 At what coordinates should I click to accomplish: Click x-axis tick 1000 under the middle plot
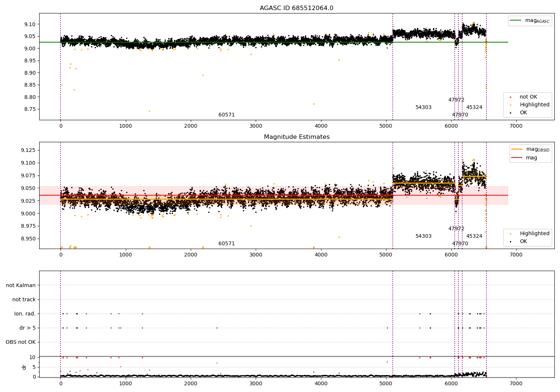126,255
